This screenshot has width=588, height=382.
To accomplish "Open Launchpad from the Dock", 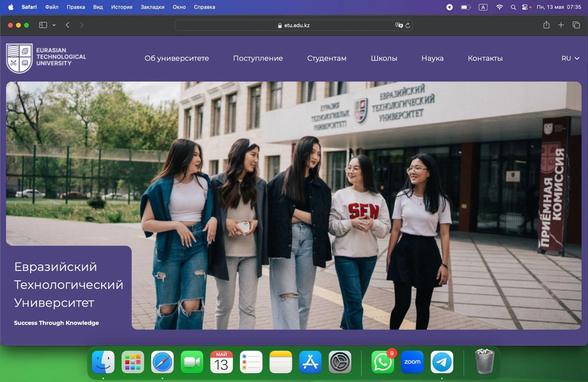I will click(133, 362).
